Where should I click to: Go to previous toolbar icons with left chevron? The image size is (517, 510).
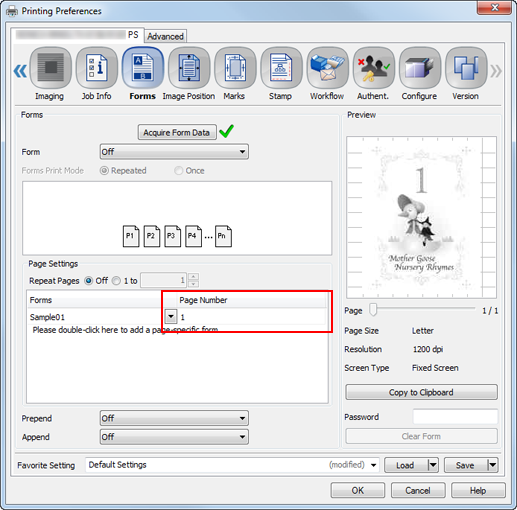point(20,71)
